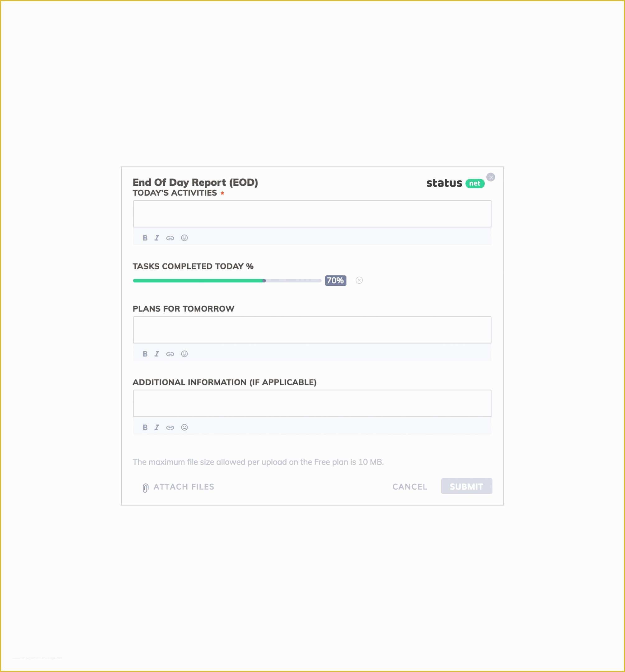Click Plans For Tomorrow input field

point(312,330)
